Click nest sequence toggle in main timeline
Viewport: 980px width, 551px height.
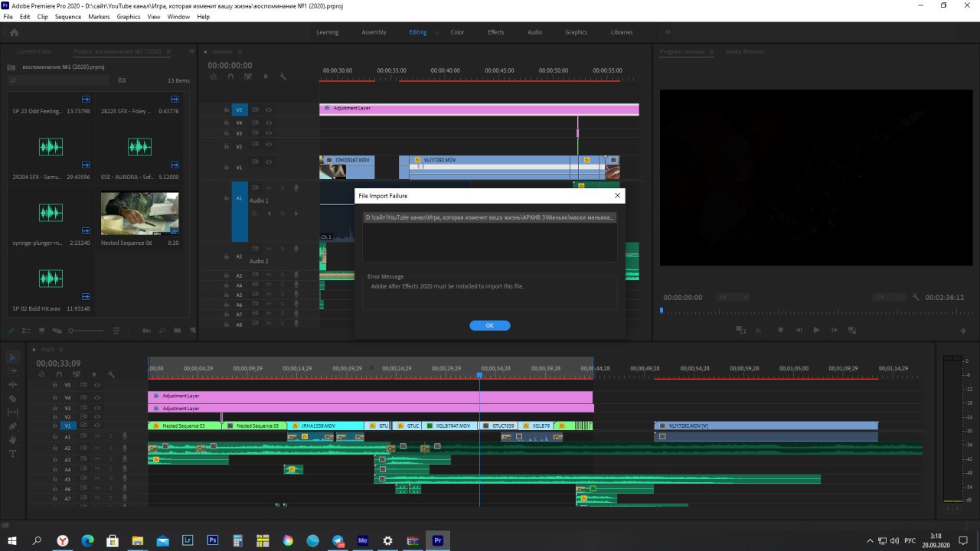[x=42, y=374]
